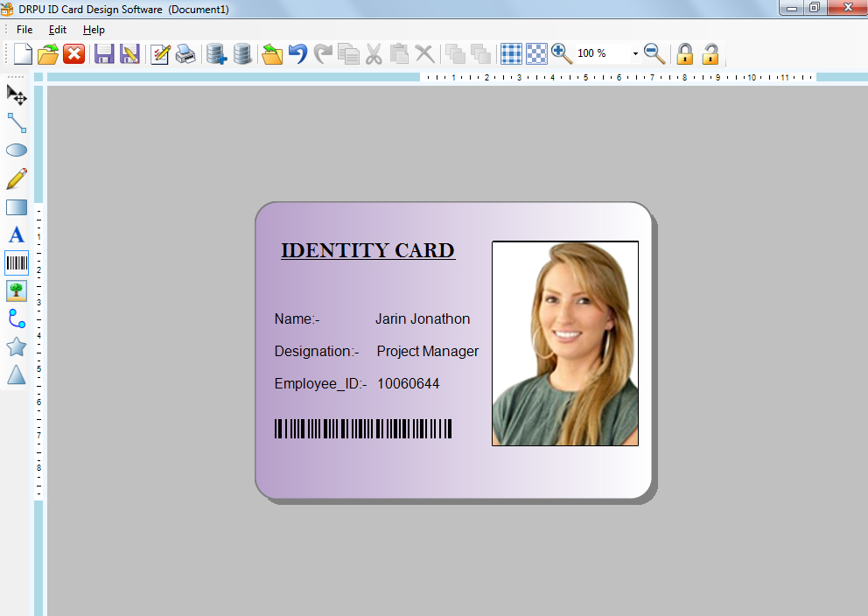Click the Zoom In magnifier button

[562, 54]
